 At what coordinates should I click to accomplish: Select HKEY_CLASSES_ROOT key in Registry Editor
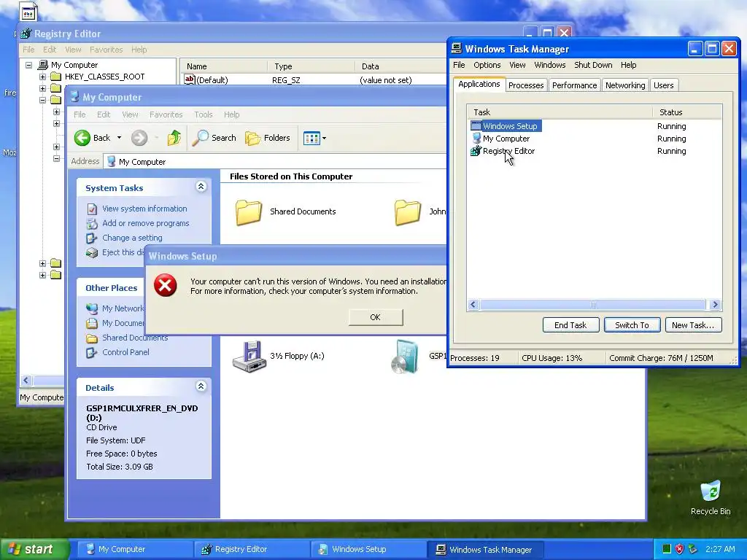(x=104, y=77)
